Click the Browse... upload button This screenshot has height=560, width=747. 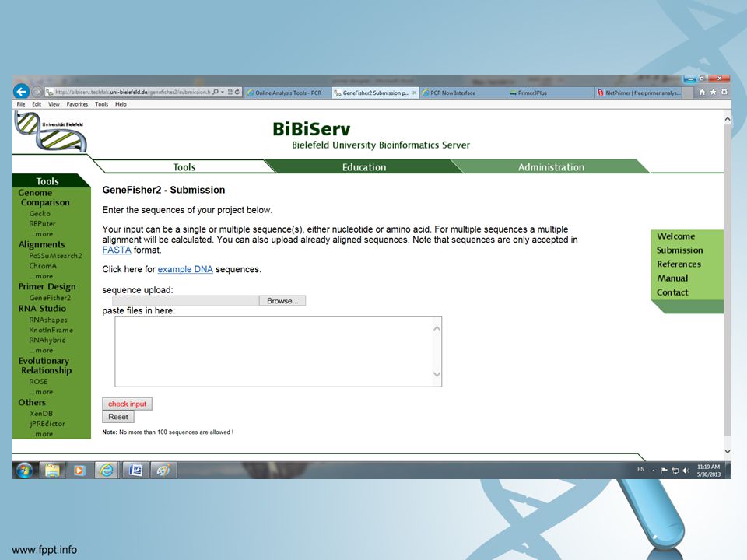click(282, 301)
